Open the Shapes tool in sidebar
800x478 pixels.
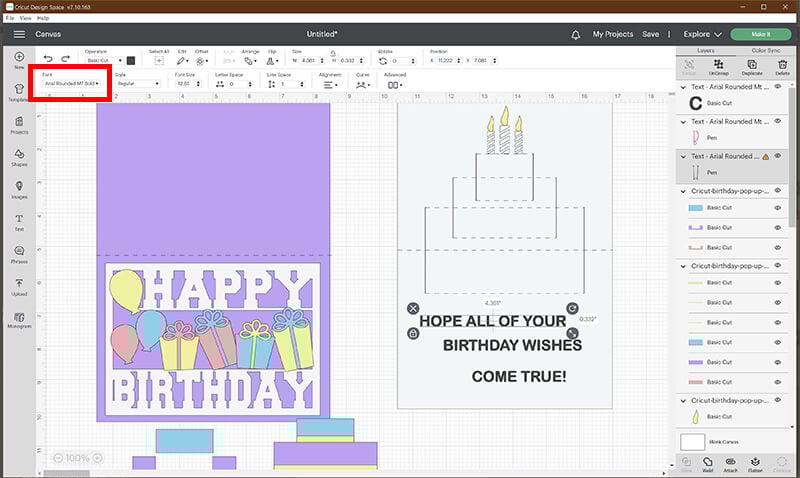pyautogui.click(x=19, y=154)
